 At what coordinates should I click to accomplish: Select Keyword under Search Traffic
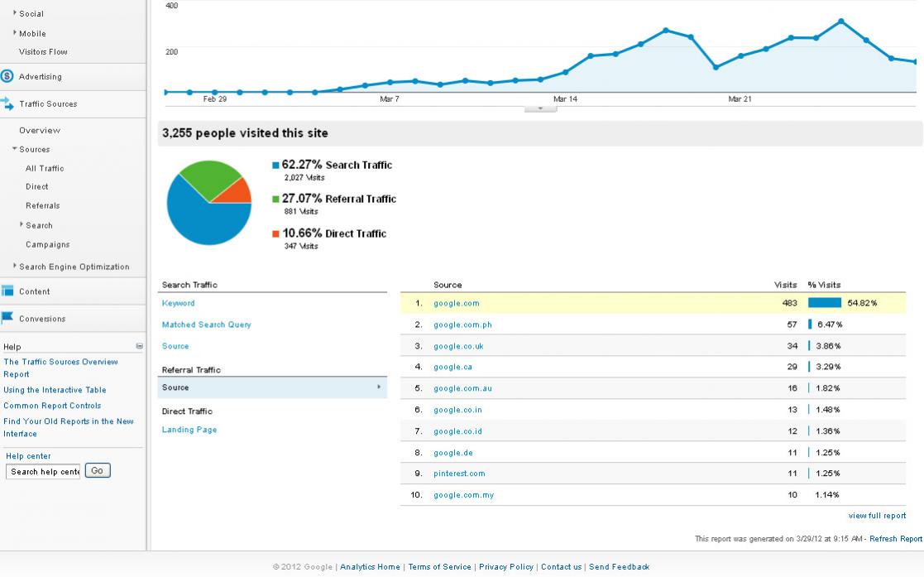178,303
